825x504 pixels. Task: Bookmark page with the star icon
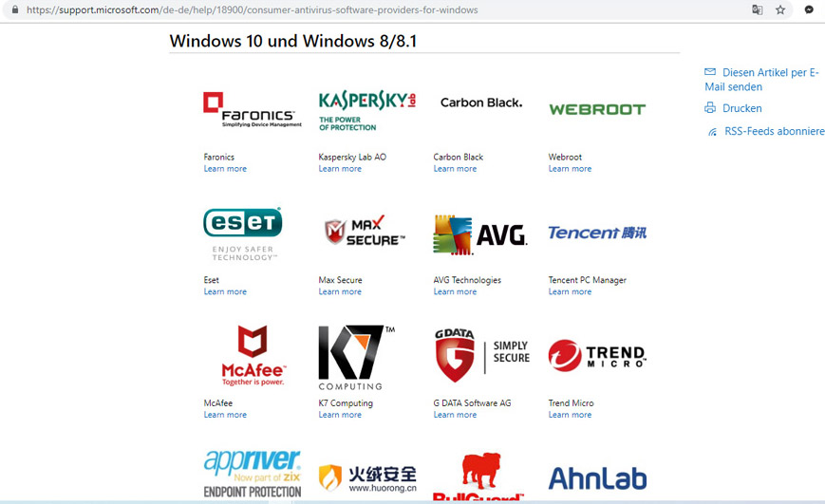[x=780, y=9]
